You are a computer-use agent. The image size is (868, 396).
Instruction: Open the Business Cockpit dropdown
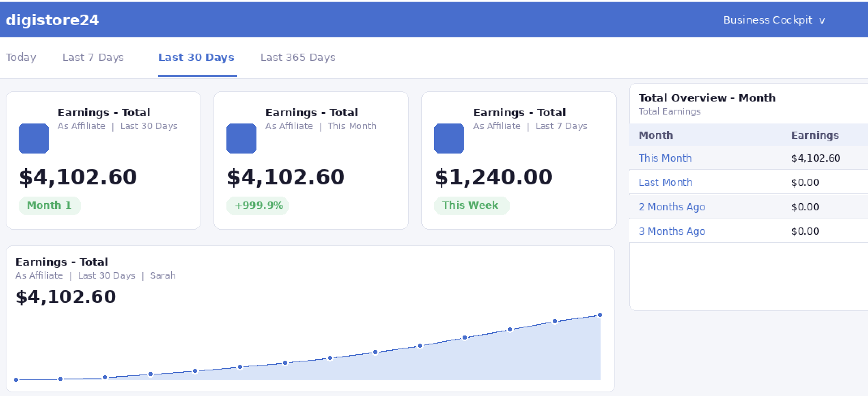pos(774,20)
